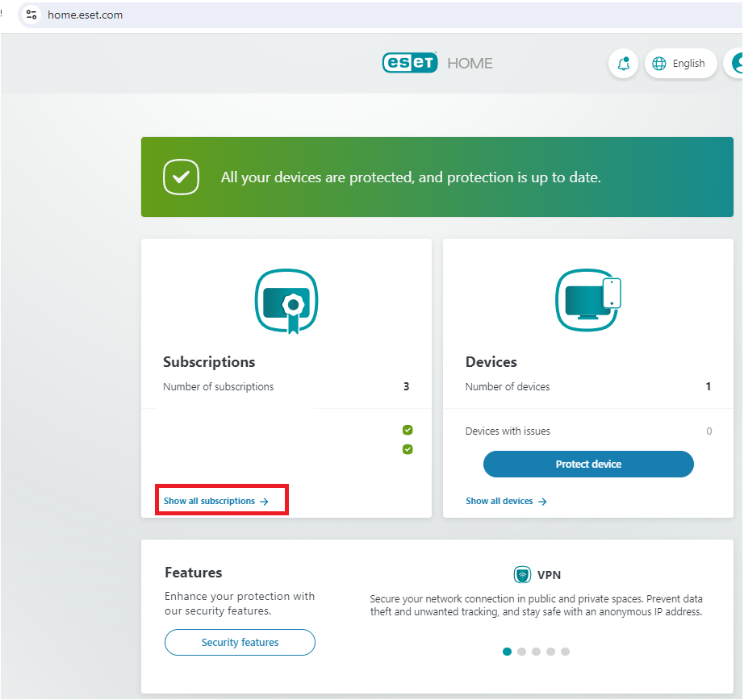Image resolution: width=744 pixels, height=700 pixels.
Task: Click the arrow beside Show all subscriptions
Action: click(x=265, y=502)
